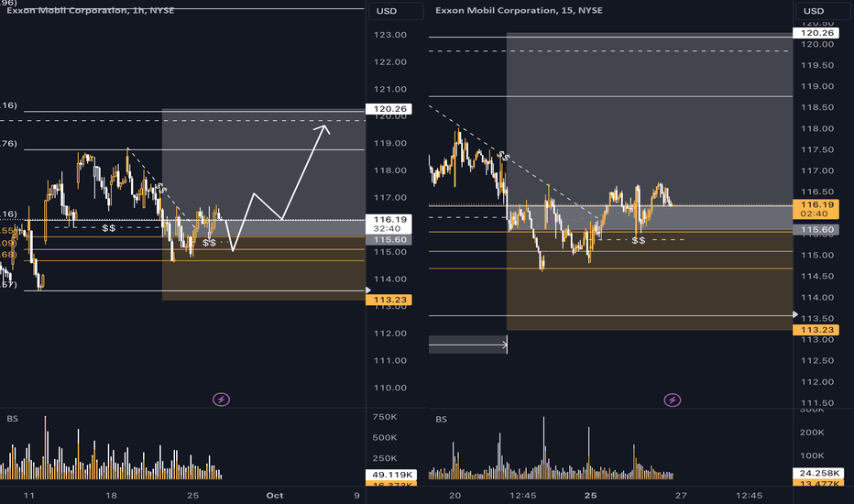Click the lightning events icon on 1h chart

click(221, 400)
